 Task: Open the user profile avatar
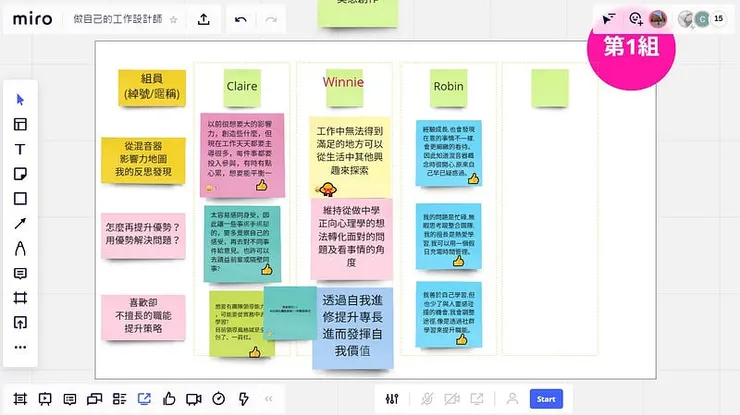click(658, 18)
